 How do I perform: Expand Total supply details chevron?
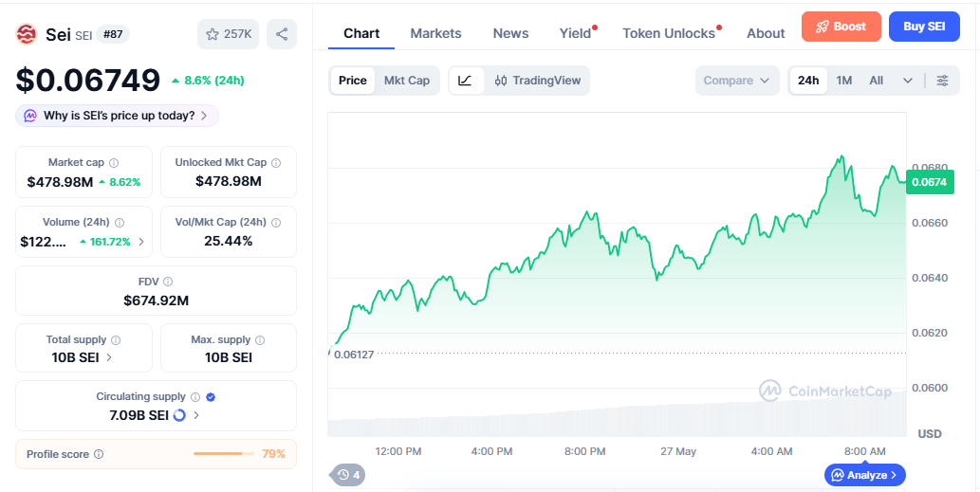(x=109, y=357)
